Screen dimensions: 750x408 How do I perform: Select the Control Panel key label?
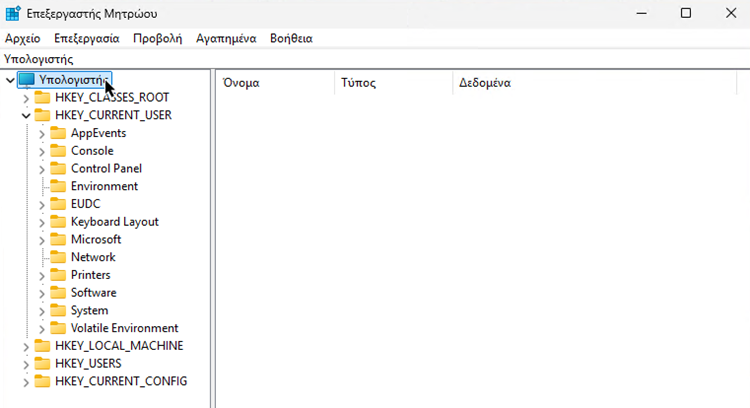(106, 168)
